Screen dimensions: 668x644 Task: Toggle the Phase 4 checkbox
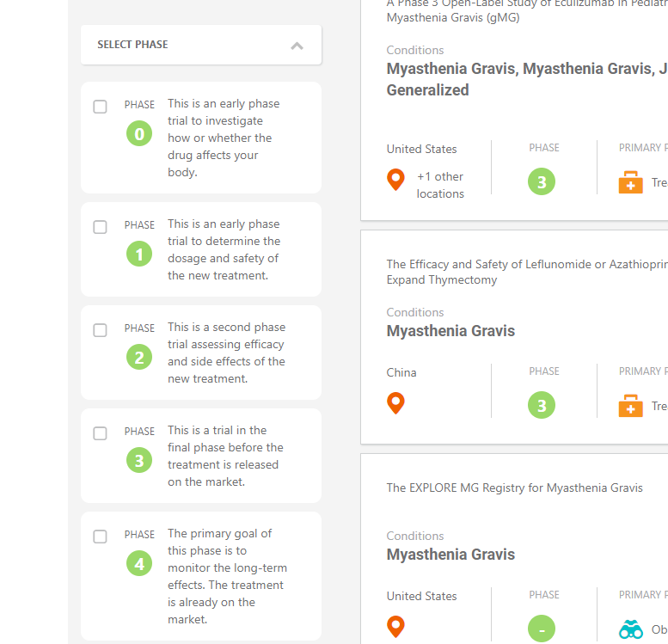pyautogui.click(x=100, y=537)
